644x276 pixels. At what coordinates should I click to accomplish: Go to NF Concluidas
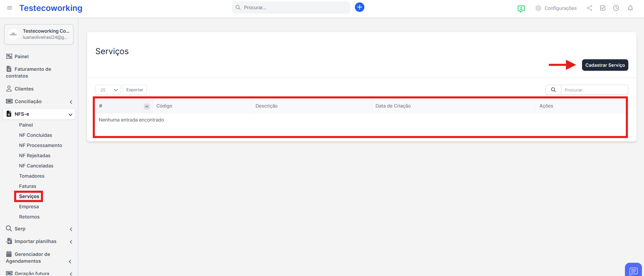point(35,135)
